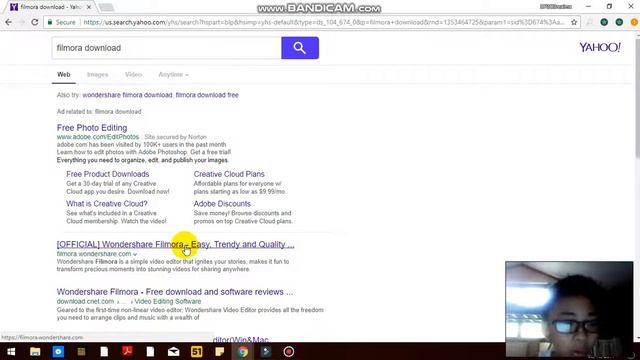Close the filmora download browser tab
The width and height of the screenshot is (640, 360).
pyautogui.click(x=89, y=7)
